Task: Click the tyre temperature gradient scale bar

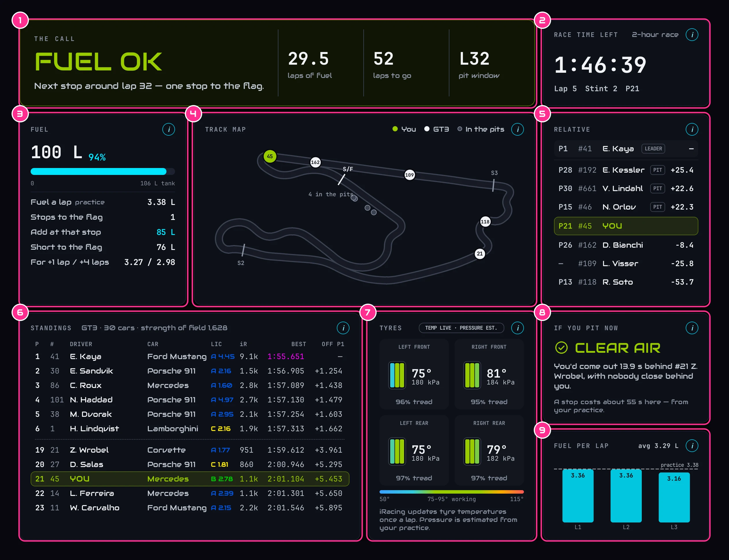Action: click(x=451, y=492)
